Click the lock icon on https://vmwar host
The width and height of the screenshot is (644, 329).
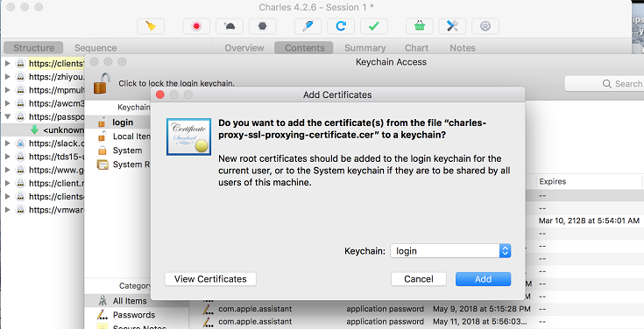pos(20,210)
